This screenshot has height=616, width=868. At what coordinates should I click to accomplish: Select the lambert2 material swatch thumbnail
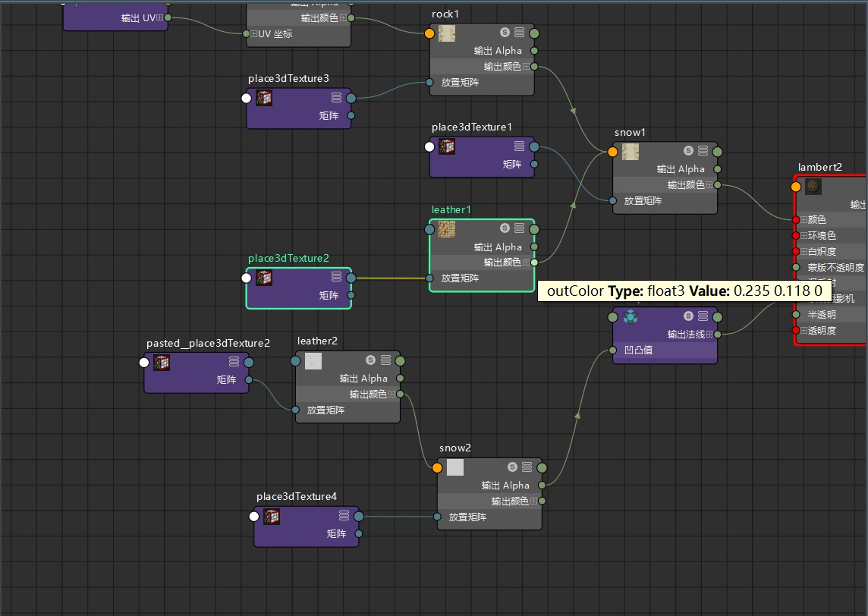813,187
